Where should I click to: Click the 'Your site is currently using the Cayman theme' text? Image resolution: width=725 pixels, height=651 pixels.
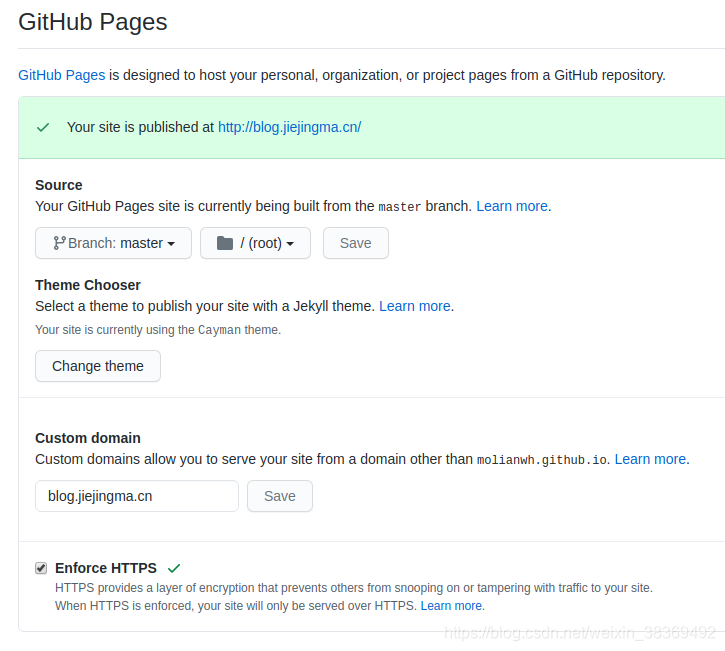click(x=158, y=330)
